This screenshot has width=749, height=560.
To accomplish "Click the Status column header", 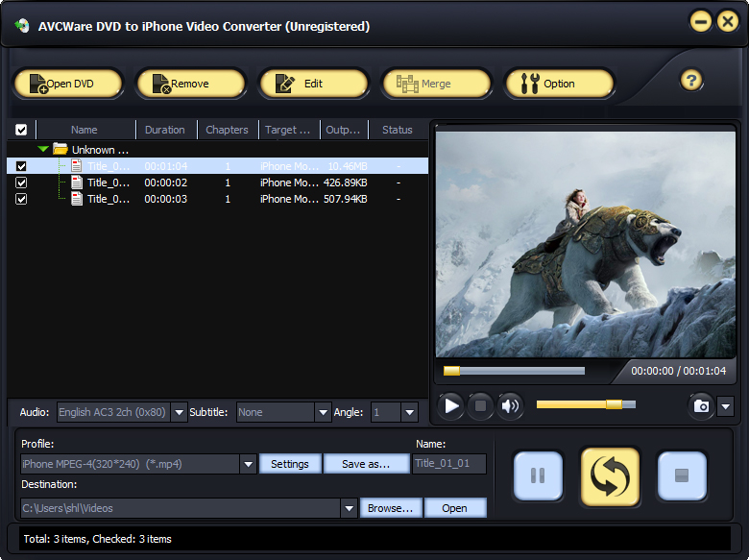I will tap(397, 130).
